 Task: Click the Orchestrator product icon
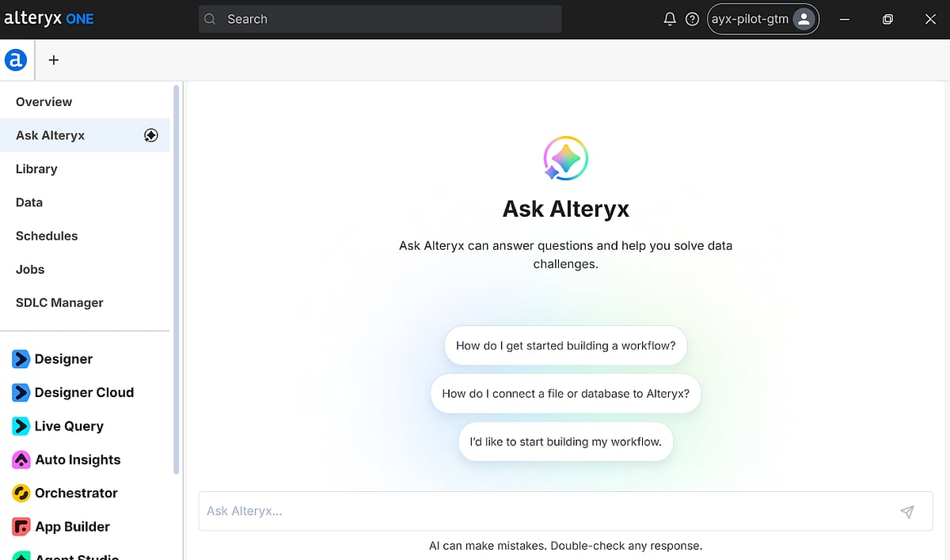(x=21, y=493)
